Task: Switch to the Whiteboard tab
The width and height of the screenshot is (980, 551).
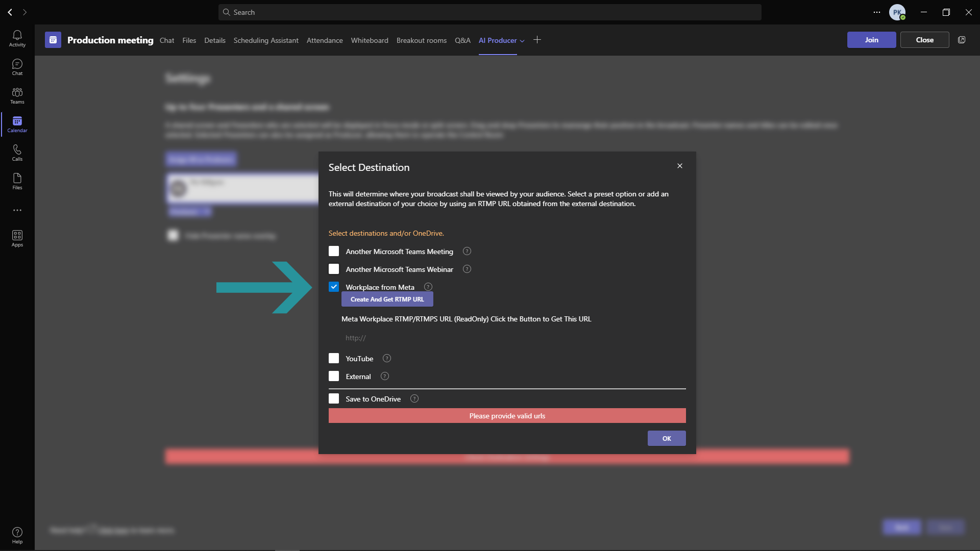Action: [x=370, y=40]
